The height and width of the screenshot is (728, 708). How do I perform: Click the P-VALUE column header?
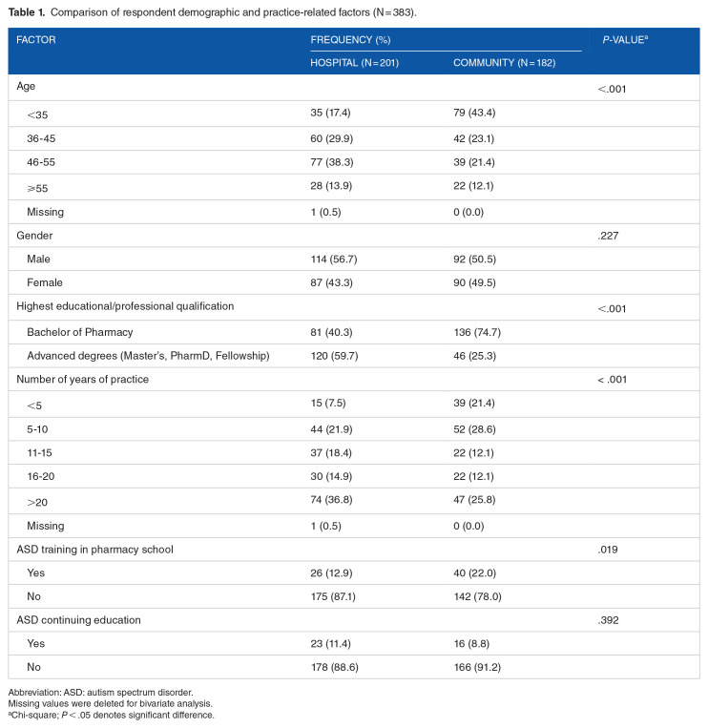[626, 41]
